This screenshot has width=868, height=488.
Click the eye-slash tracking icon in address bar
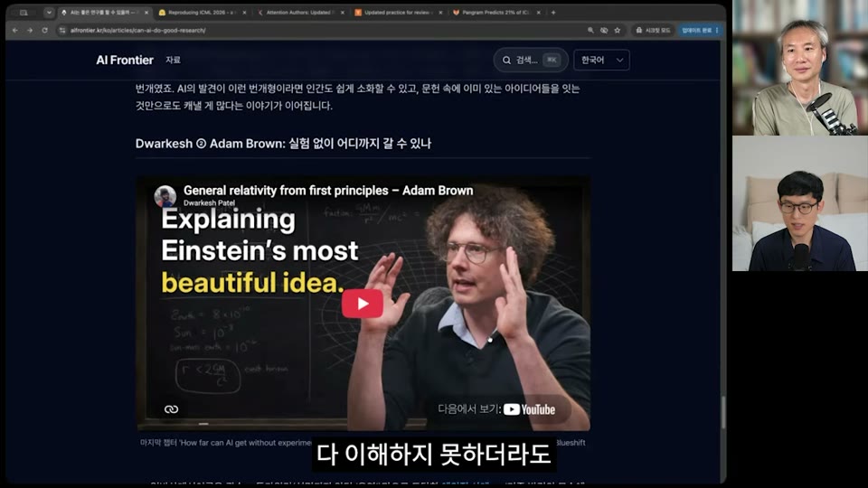click(x=604, y=31)
